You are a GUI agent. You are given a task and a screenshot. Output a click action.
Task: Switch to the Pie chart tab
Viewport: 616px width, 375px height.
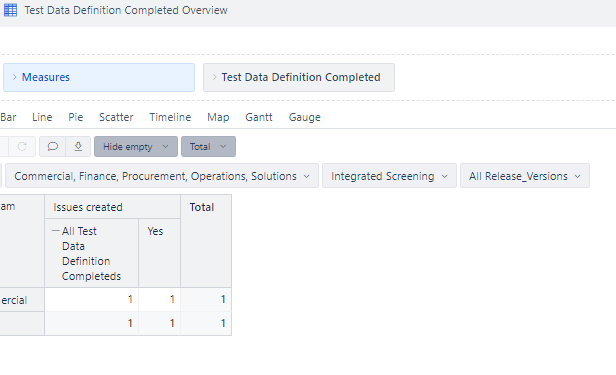pyautogui.click(x=75, y=117)
